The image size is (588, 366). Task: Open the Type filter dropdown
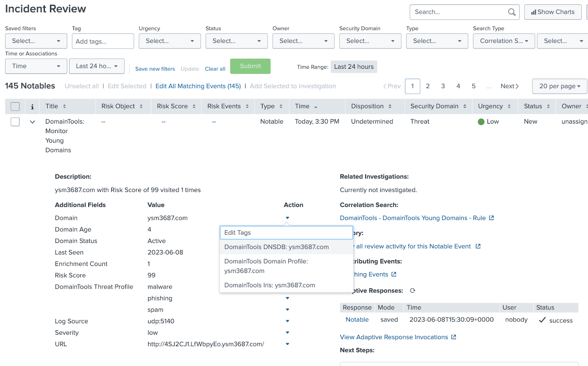pyautogui.click(x=437, y=41)
